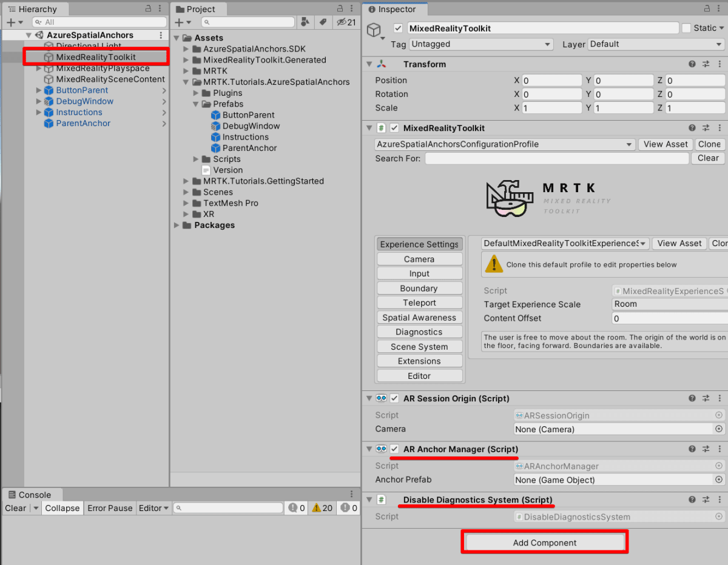This screenshot has width=728, height=565.
Task: Click the Clear search button
Action: click(708, 158)
